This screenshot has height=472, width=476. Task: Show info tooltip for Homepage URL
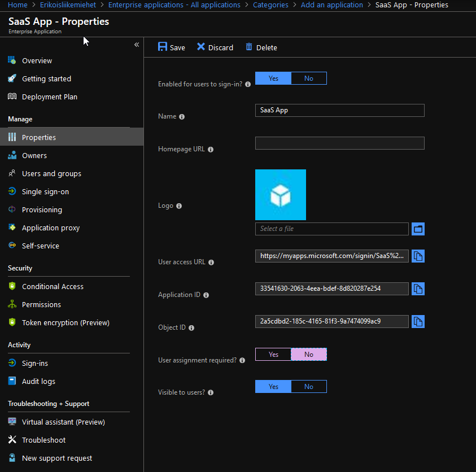(x=211, y=150)
